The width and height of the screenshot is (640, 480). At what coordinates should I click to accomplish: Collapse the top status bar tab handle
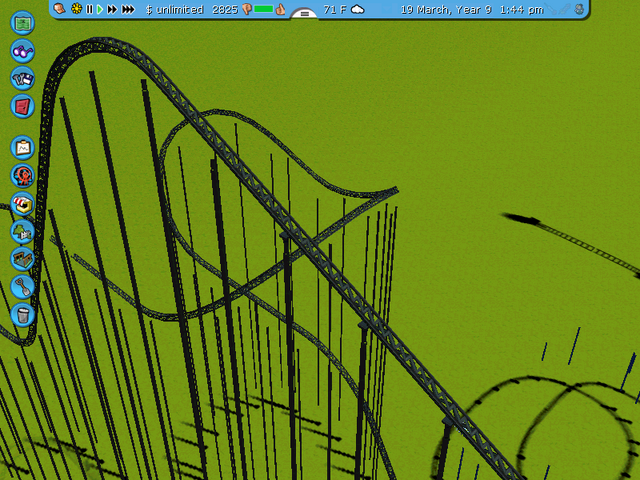[x=304, y=13]
